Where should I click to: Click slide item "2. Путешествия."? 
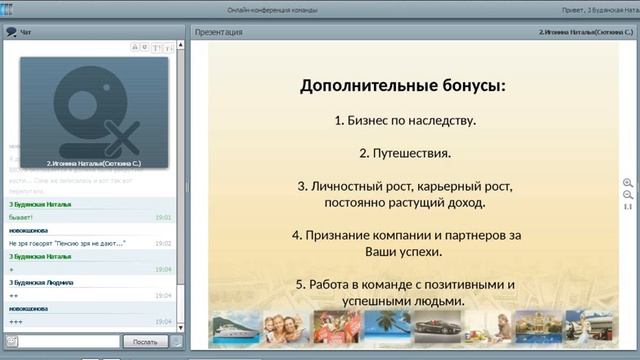pyautogui.click(x=405, y=153)
